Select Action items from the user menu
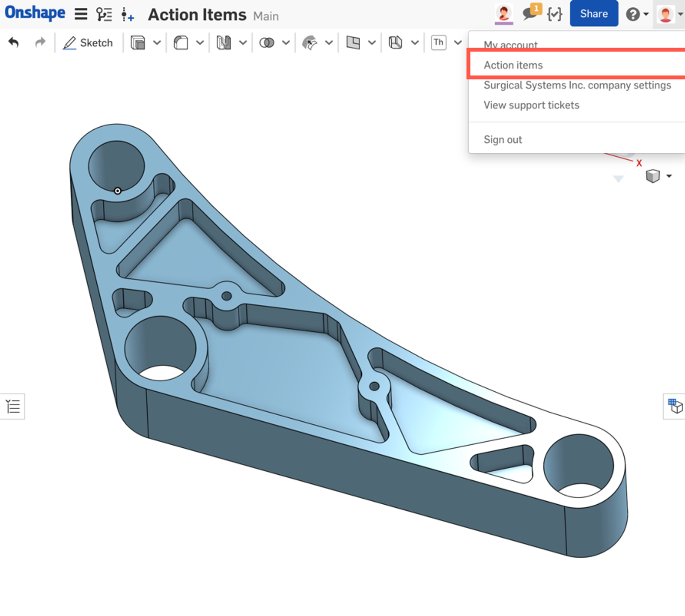The height and width of the screenshot is (616, 685). tap(513, 65)
